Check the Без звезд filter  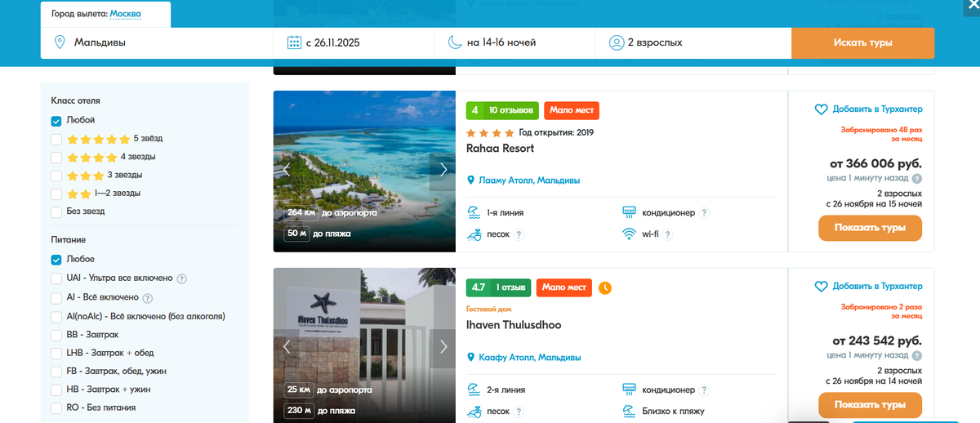(56, 211)
